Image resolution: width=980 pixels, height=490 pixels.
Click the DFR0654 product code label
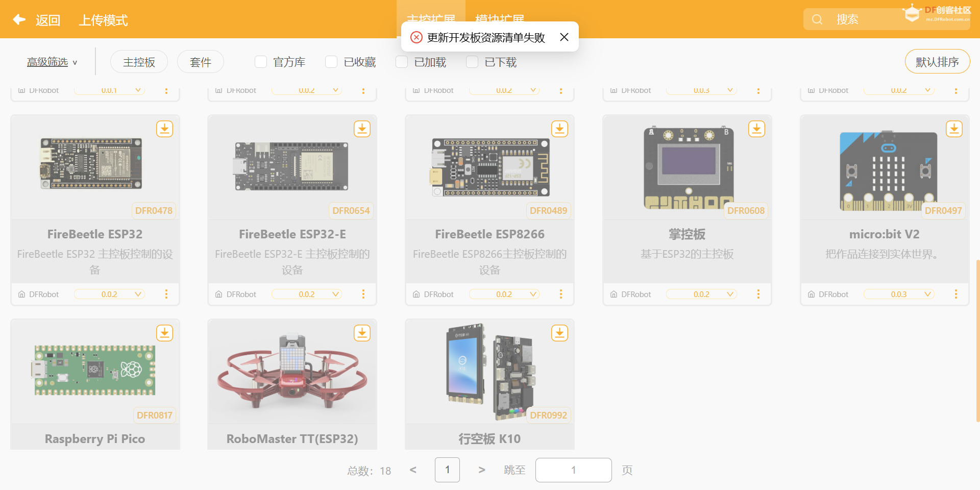pyautogui.click(x=351, y=210)
